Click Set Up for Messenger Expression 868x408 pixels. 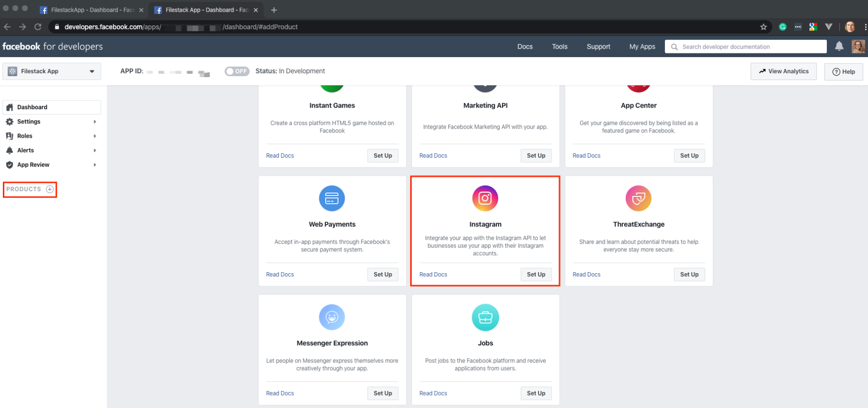[383, 393]
